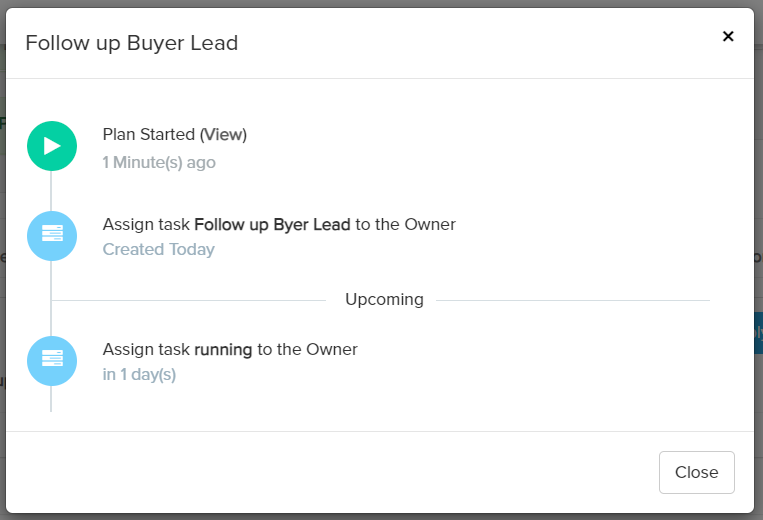Click the Upcoming divider label
The width and height of the screenshot is (763, 520).
click(384, 299)
